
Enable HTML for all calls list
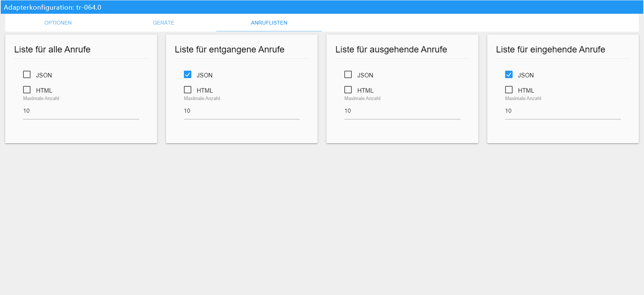(27, 90)
